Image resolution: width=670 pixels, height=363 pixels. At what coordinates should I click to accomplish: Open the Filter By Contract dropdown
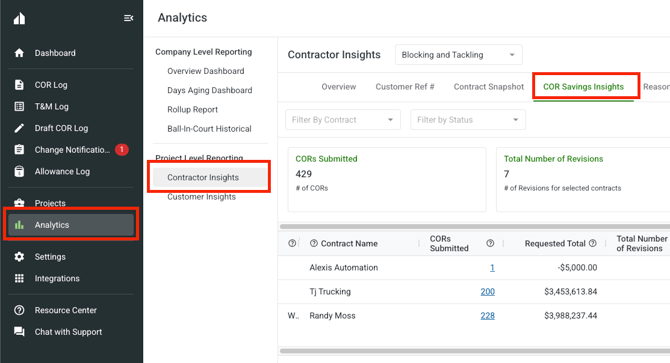click(x=343, y=120)
